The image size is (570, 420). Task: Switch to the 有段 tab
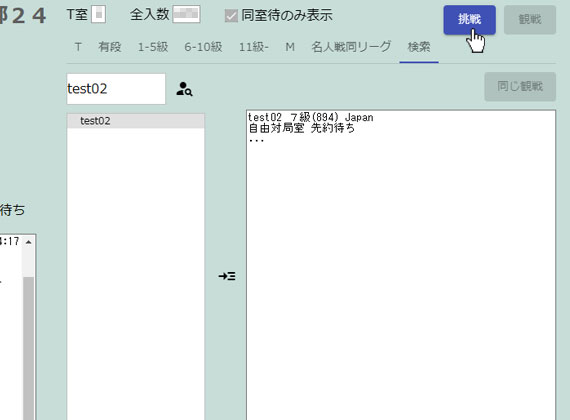pos(110,47)
